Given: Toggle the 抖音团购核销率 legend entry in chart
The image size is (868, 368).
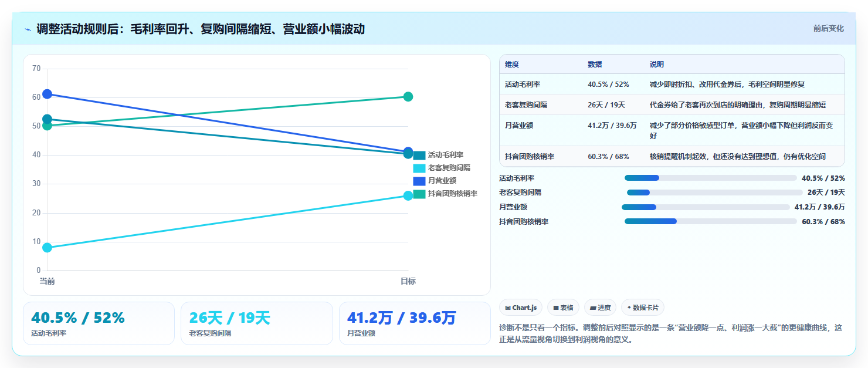Looking at the screenshot, I should point(445,194).
